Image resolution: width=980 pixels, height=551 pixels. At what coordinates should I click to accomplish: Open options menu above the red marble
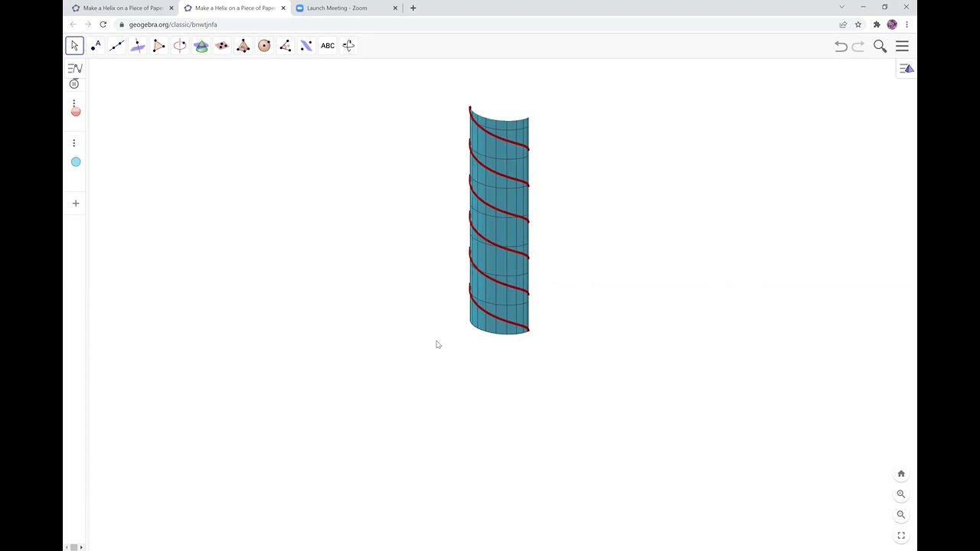pyautogui.click(x=74, y=102)
